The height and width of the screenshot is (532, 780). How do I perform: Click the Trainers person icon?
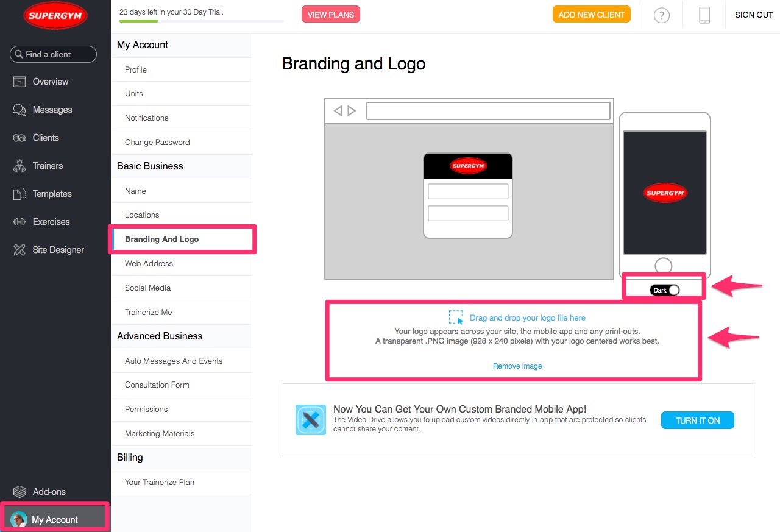[x=19, y=166]
